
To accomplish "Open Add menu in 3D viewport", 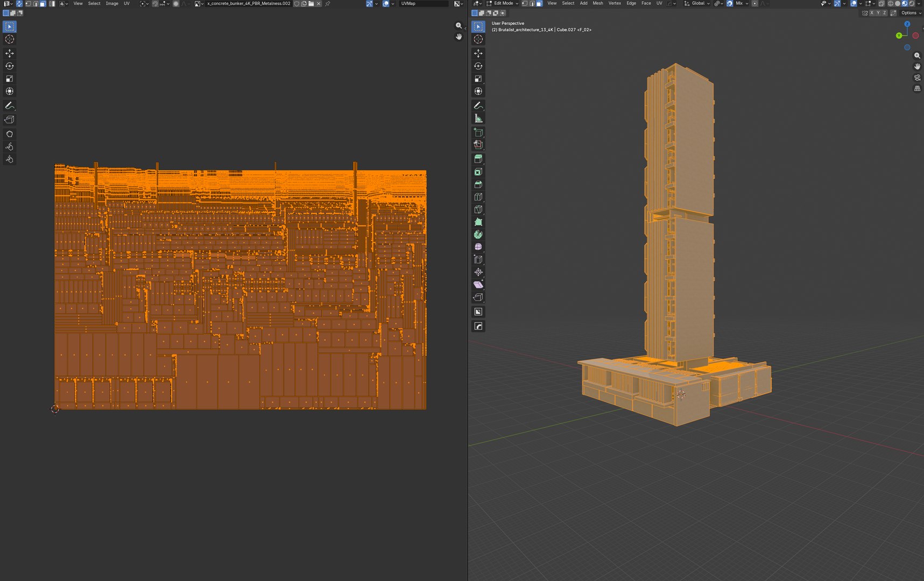I will [583, 3].
